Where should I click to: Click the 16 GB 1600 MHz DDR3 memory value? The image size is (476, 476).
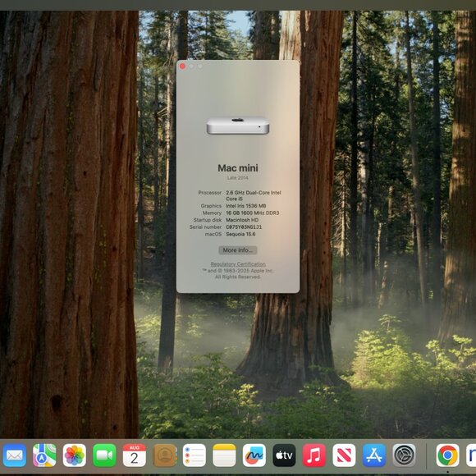point(253,213)
